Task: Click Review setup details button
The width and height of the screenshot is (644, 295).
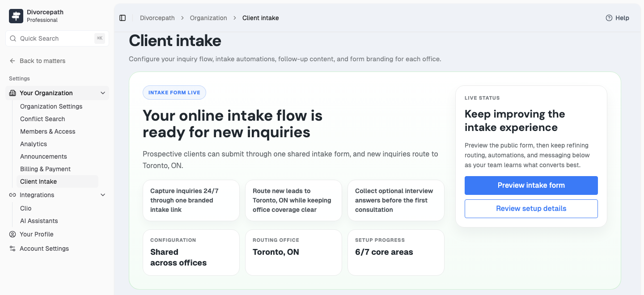Action: tap(531, 209)
